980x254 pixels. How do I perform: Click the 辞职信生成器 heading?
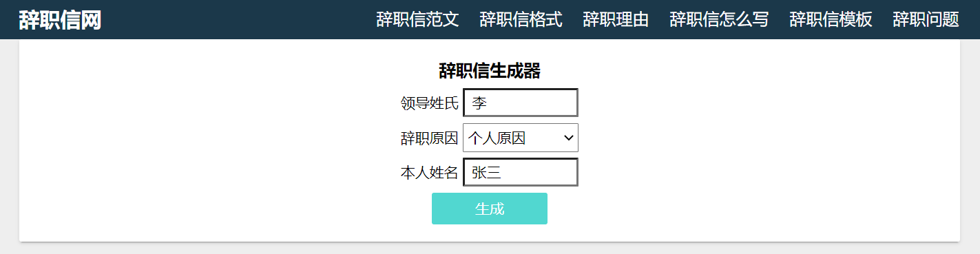point(490,71)
